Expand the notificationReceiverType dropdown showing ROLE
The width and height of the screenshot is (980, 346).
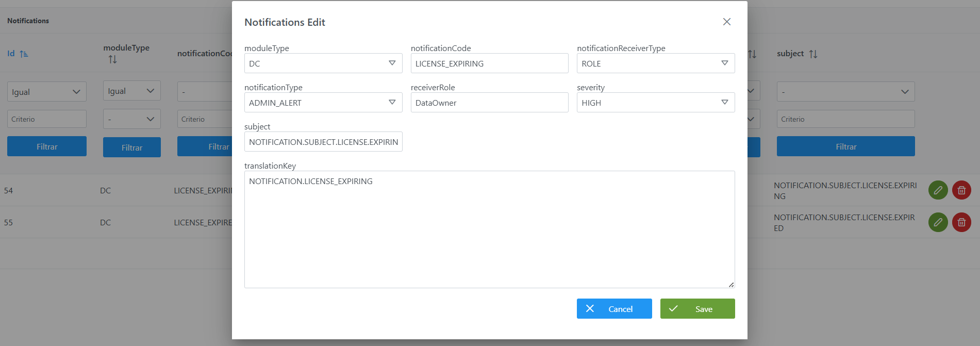point(655,63)
